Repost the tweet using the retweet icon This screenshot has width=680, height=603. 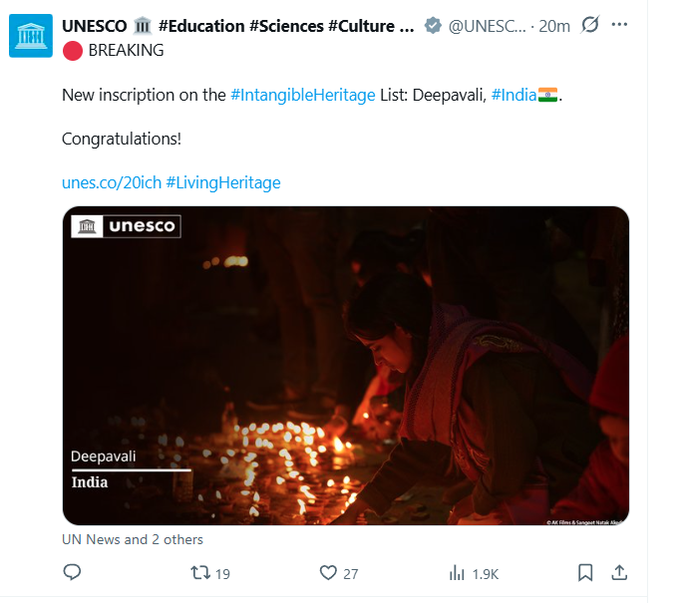pyautogui.click(x=199, y=573)
